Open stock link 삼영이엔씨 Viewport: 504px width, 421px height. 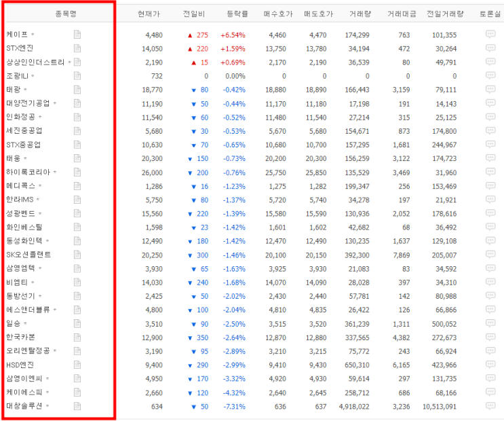click(x=24, y=378)
